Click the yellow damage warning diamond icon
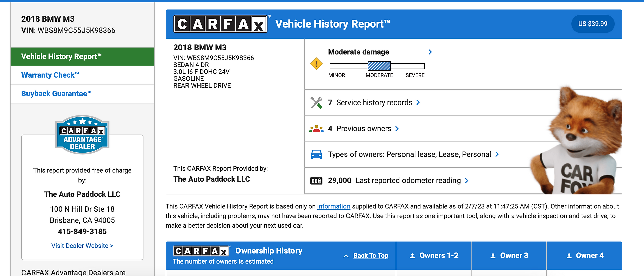Image resolution: width=644 pixels, height=276 pixels. 316,64
